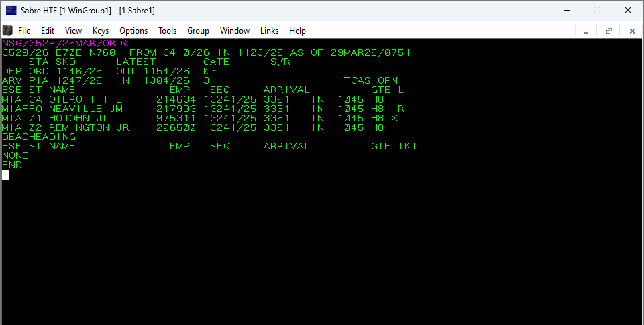The image size is (644, 325).
Task: Open the Help menu
Action: tap(297, 31)
